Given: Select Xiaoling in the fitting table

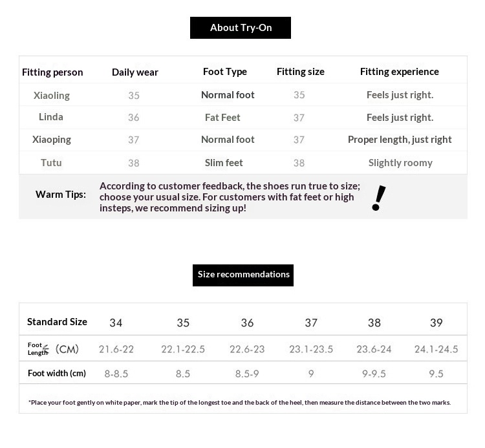Looking at the screenshot, I should click(x=52, y=96).
